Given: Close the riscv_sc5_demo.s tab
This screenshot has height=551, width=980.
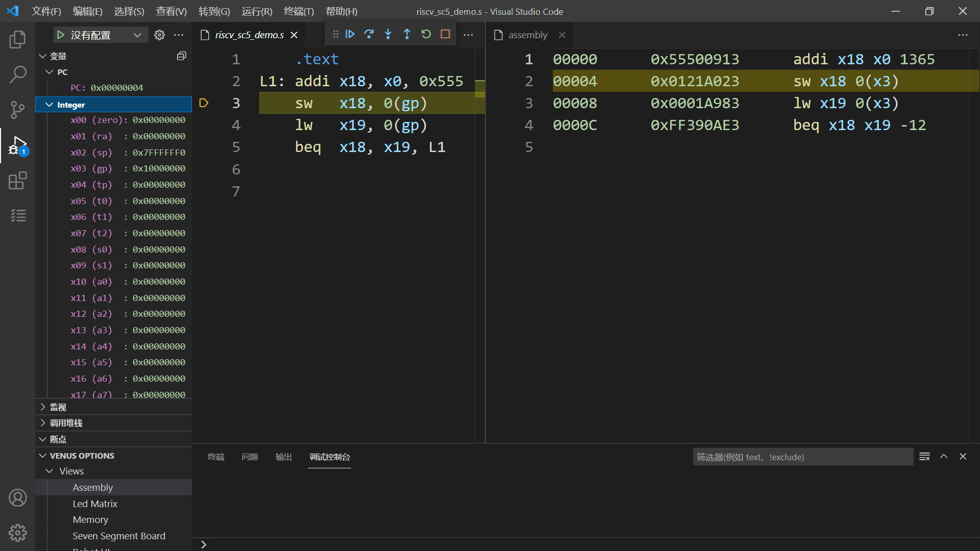Looking at the screenshot, I should (294, 35).
